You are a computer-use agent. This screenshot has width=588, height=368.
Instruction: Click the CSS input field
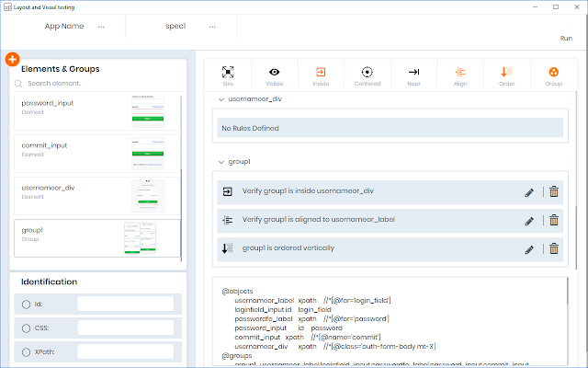coord(126,328)
